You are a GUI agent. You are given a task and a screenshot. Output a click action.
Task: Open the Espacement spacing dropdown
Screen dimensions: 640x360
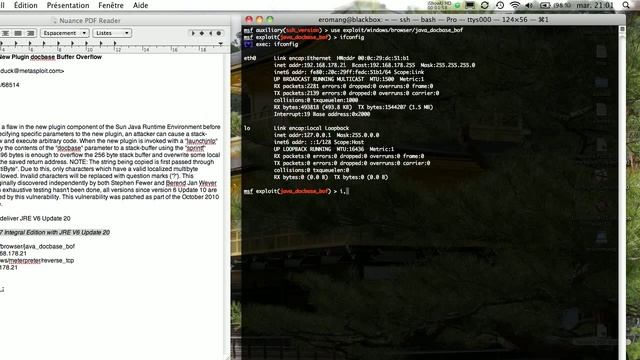point(64,33)
